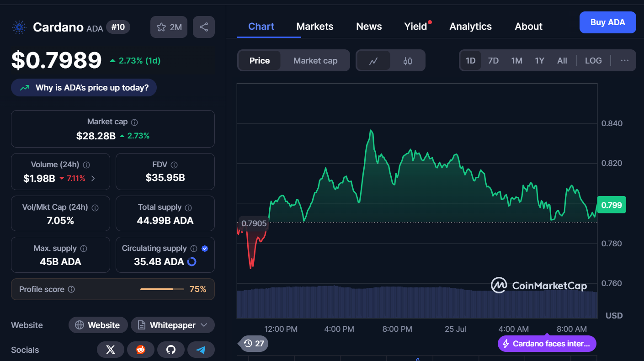Image resolution: width=644 pixels, height=361 pixels.
Task: Click info icon next to Market cap
Action: pyautogui.click(x=134, y=122)
